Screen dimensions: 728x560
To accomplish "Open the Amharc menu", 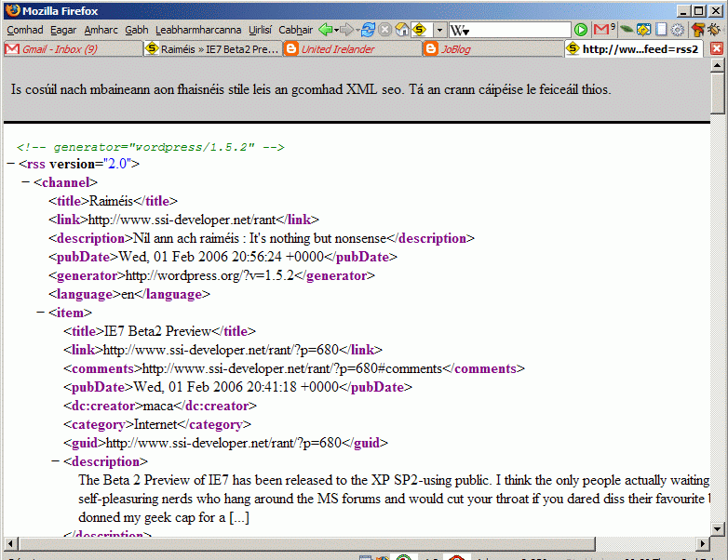I will 101,30.
